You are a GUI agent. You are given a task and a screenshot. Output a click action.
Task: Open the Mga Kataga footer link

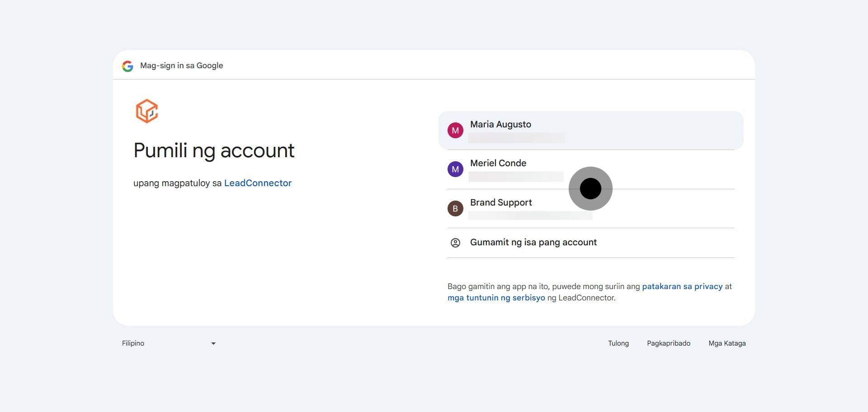[727, 343]
